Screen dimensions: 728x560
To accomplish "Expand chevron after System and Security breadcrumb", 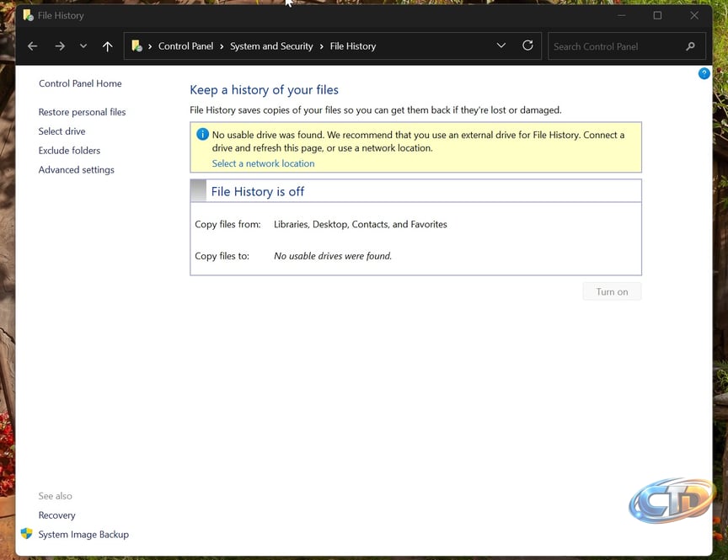I will (321, 46).
